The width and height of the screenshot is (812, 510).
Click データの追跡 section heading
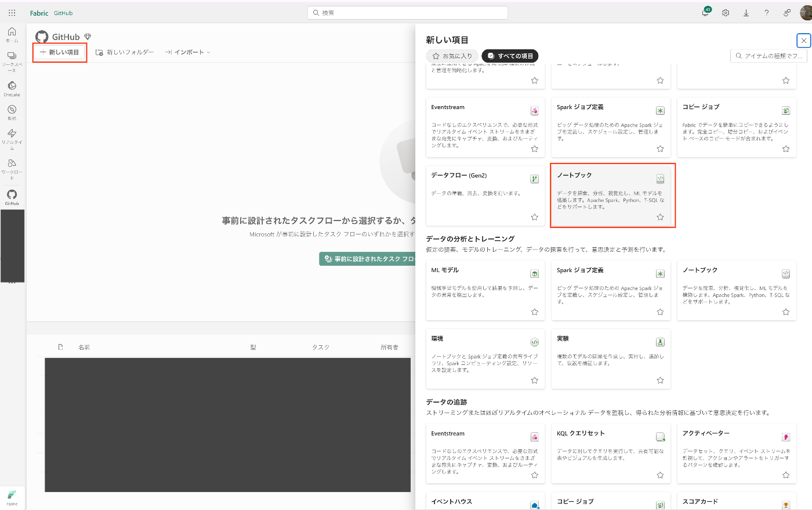[447, 402]
